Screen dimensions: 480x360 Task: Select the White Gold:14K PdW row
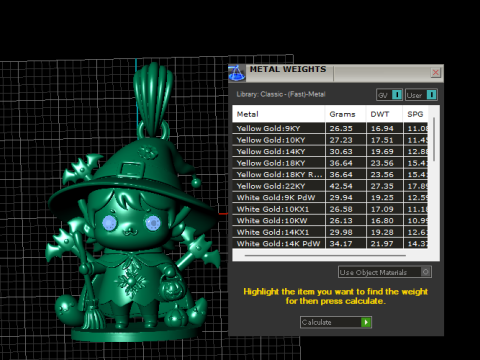coord(330,243)
